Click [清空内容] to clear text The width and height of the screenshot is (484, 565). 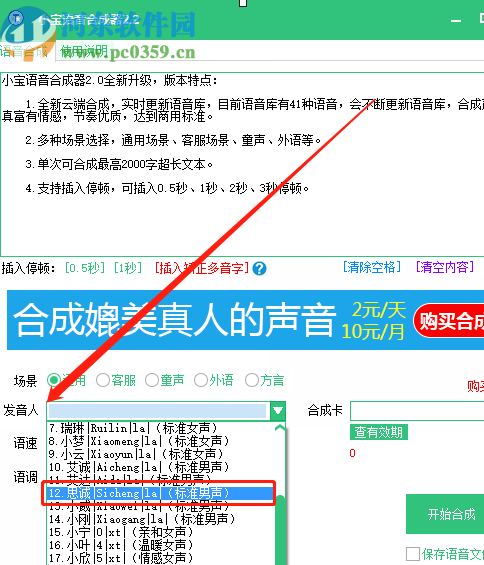445,267
